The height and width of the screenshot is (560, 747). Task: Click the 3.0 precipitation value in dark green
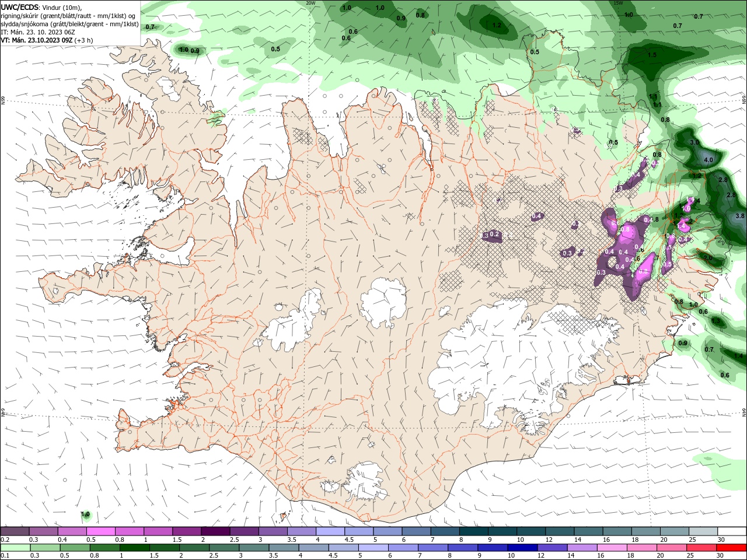694,142
